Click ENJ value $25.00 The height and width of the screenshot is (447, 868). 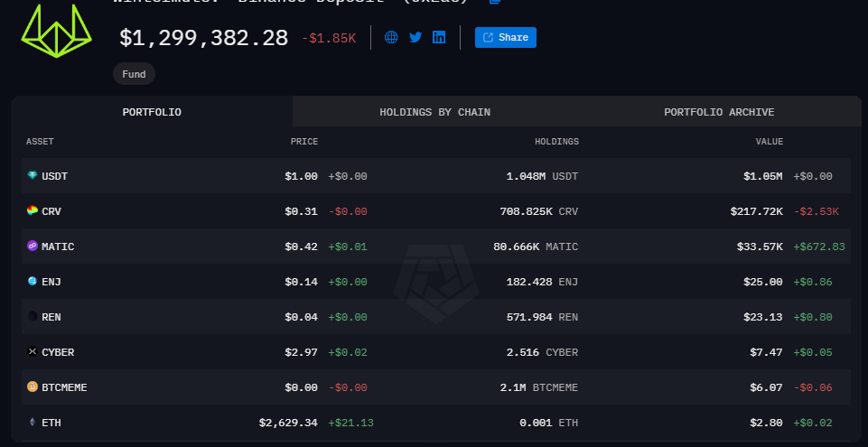[763, 282]
